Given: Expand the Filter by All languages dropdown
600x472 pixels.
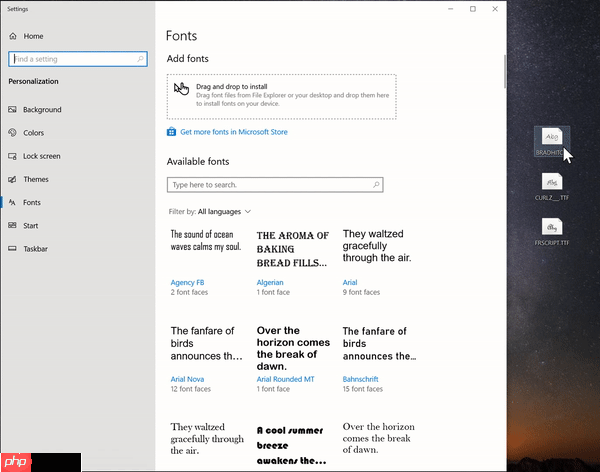Looking at the screenshot, I should 210,212.
